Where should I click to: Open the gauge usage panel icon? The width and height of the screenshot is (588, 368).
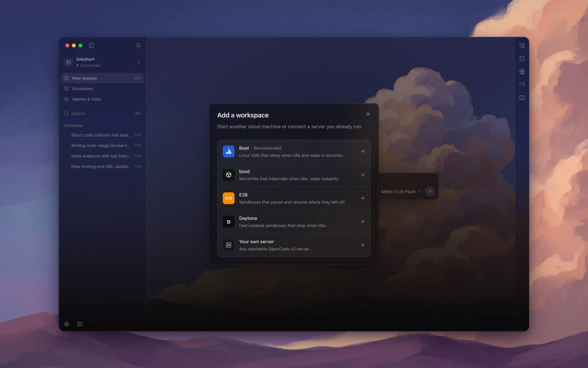pyautogui.click(x=522, y=85)
